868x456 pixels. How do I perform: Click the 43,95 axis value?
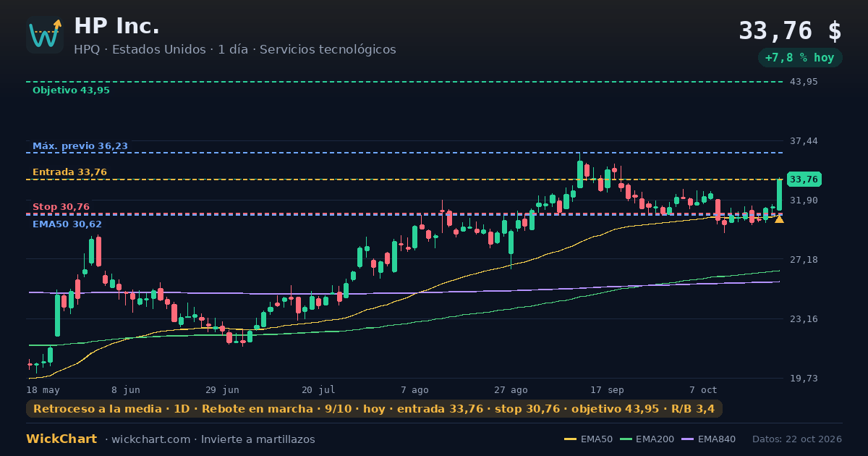(804, 82)
